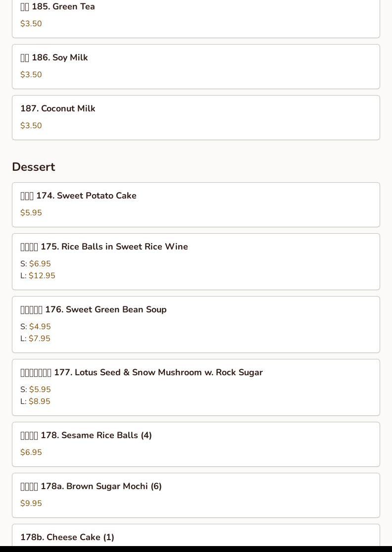Image resolution: width=392 pixels, height=552 pixels.
Task: Choose small $4.95 Green Bean Soup price
Action: (x=40, y=327)
